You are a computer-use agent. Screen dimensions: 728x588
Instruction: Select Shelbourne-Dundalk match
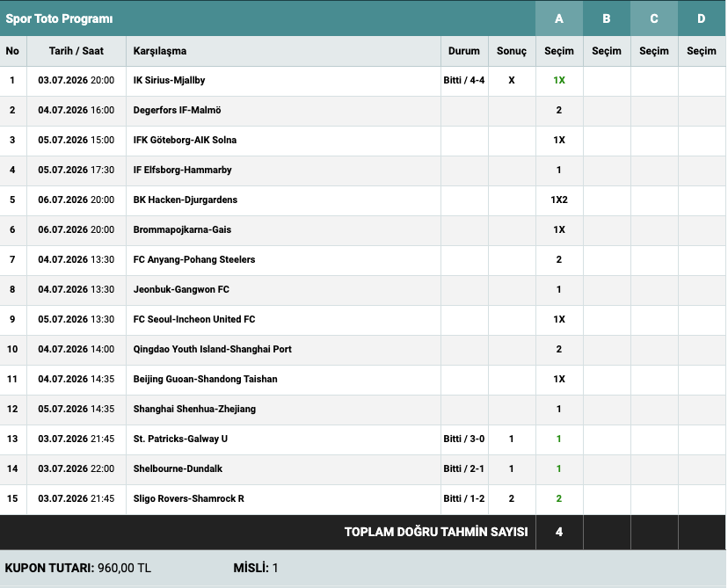pos(178,468)
